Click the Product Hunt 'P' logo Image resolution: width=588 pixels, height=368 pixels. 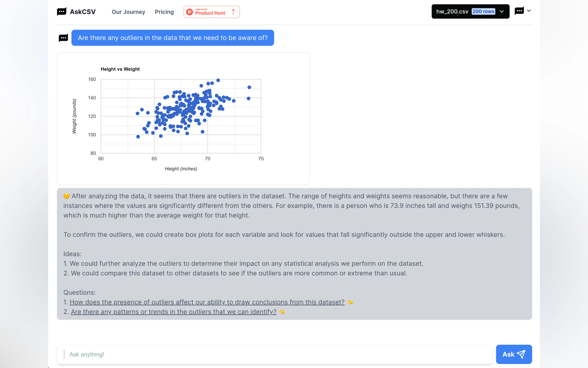[x=190, y=12]
